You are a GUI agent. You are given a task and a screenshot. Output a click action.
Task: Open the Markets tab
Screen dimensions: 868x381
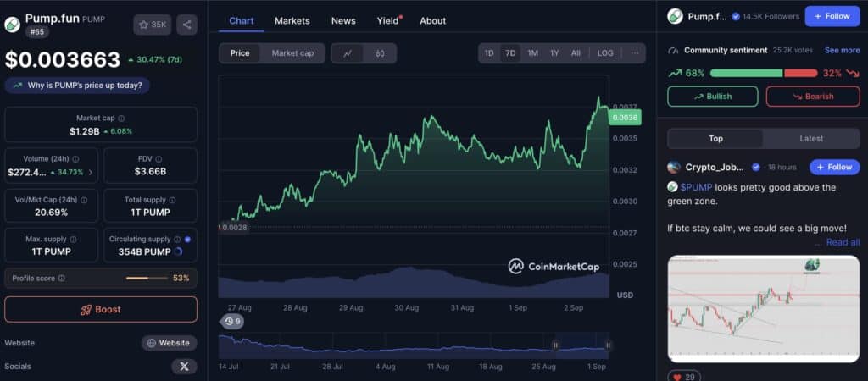click(292, 20)
